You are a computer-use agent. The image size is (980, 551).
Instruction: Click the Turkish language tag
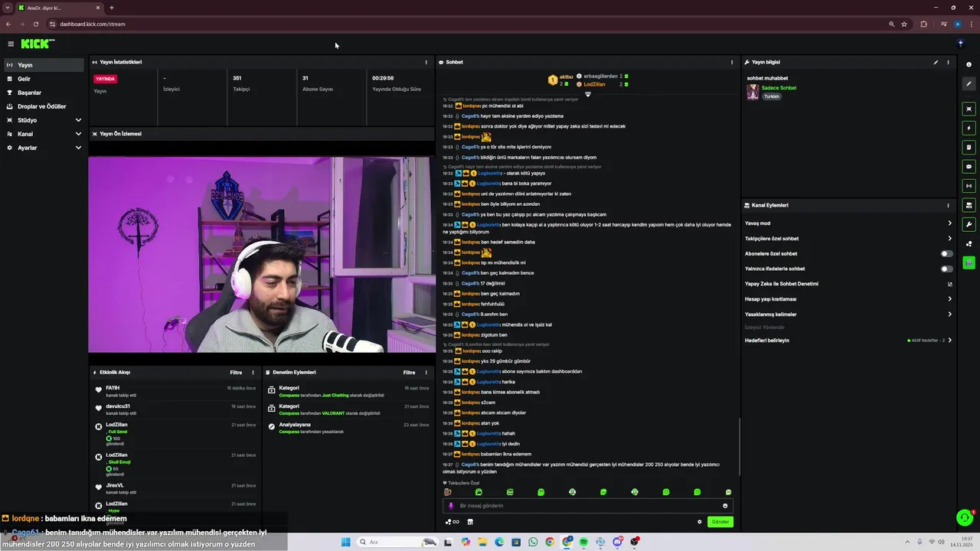point(771,96)
